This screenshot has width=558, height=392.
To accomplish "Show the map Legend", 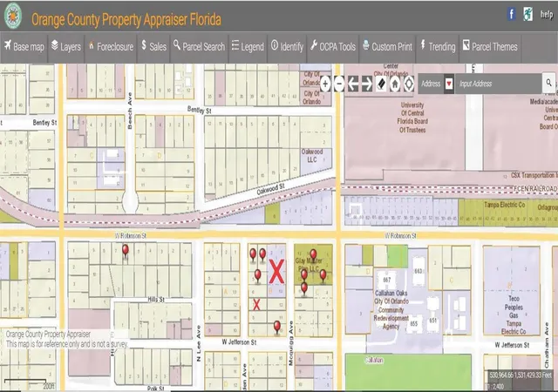I will [x=248, y=46].
